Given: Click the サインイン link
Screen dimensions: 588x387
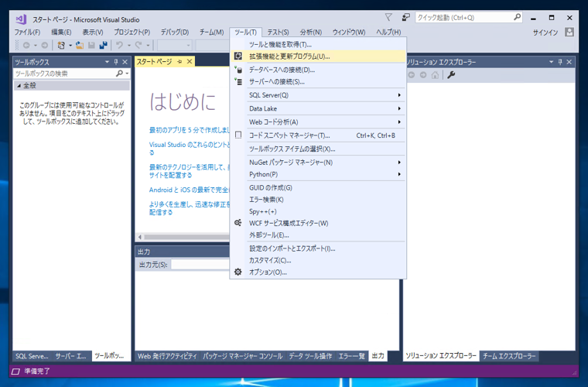Looking at the screenshot, I should click(545, 33).
